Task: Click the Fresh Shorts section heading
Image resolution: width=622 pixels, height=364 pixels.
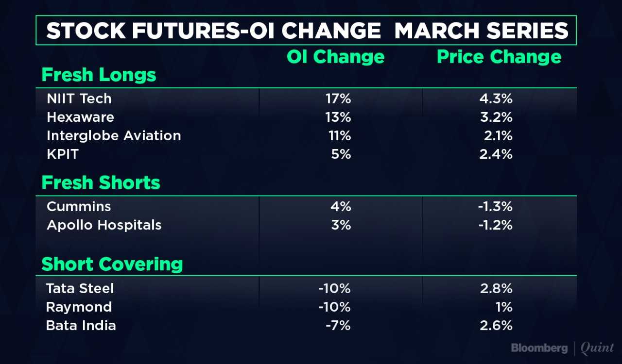Action: [101, 183]
